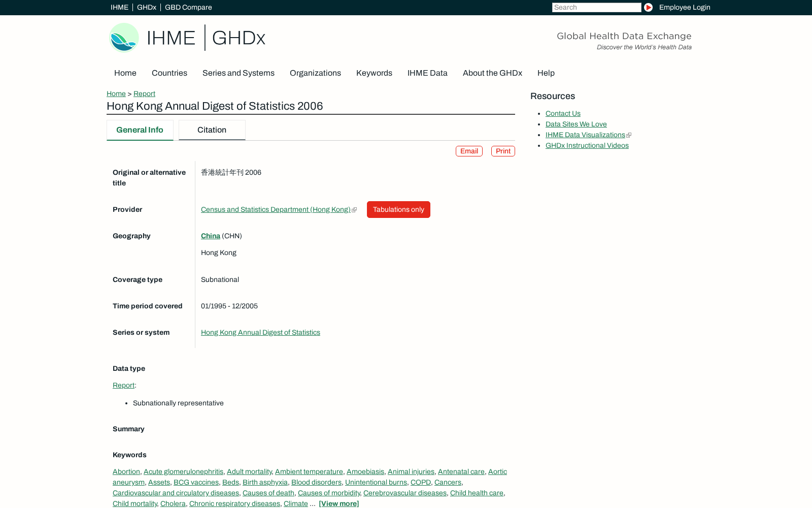Viewport: 812px width, 508px height.
Task: Click the red search submit arrow icon
Action: pyautogui.click(x=648, y=7)
